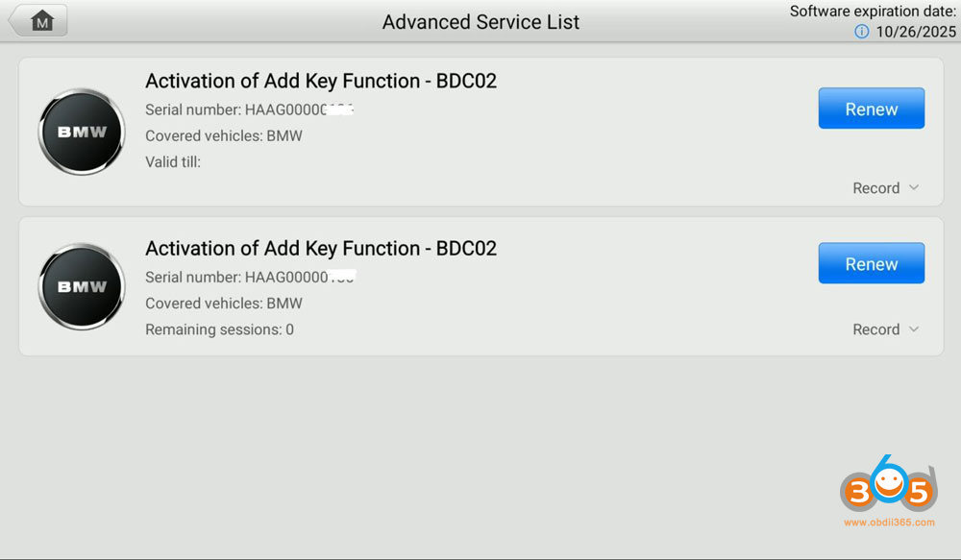961x560 pixels.
Task: Click the info icon beside expiration date
Action: [861, 32]
